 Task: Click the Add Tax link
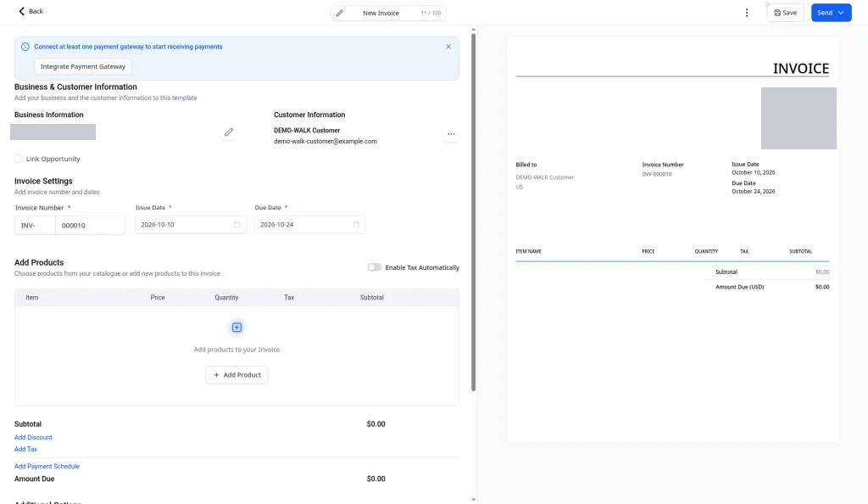[25, 449]
